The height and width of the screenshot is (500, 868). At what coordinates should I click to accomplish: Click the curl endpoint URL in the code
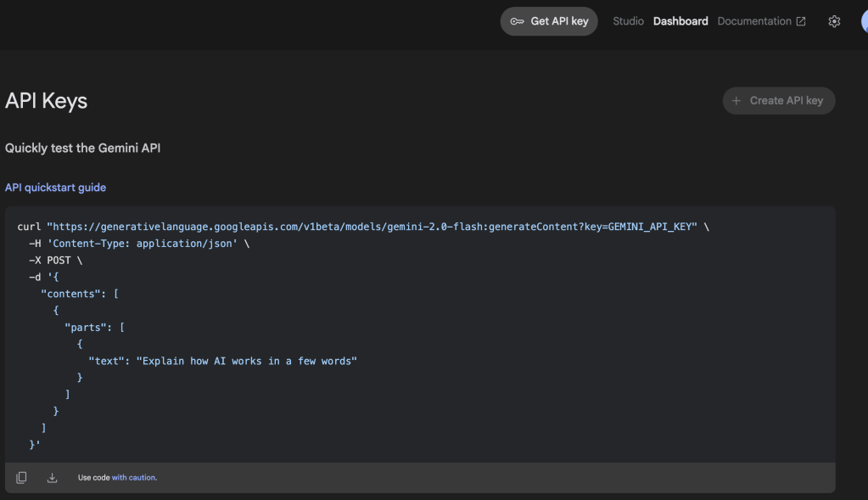pyautogui.click(x=372, y=227)
